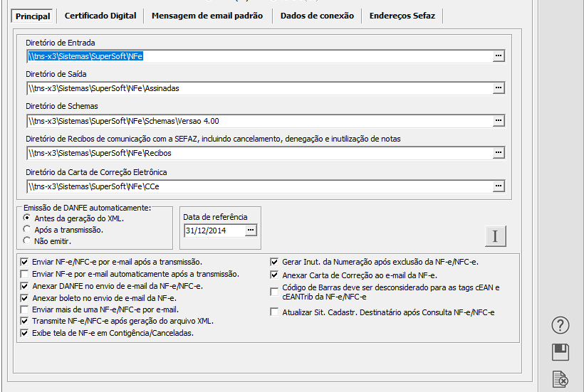Image resolution: width=584 pixels, height=392 pixels.
Task: Select "Após a transmissão" radio option
Action: (27, 230)
